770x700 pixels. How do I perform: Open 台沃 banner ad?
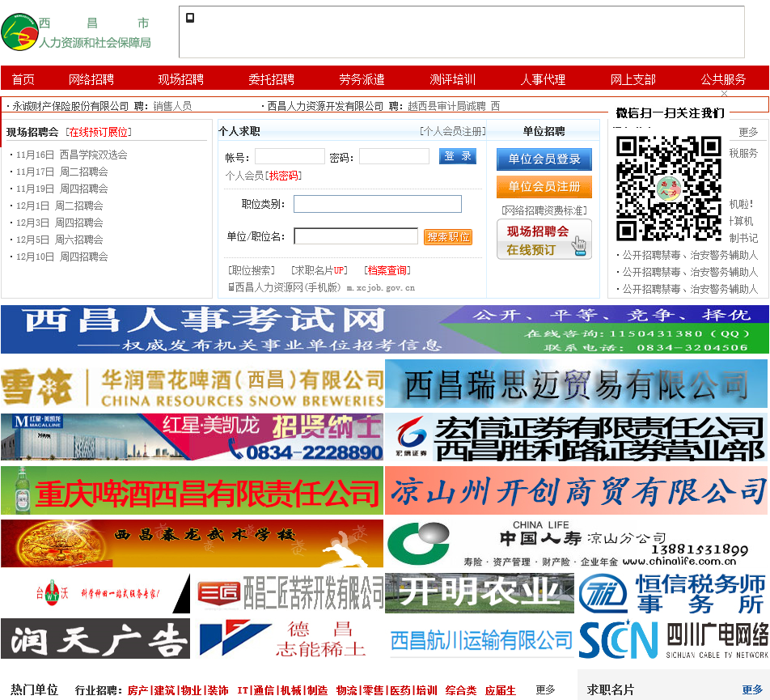[x=95, y=593]
